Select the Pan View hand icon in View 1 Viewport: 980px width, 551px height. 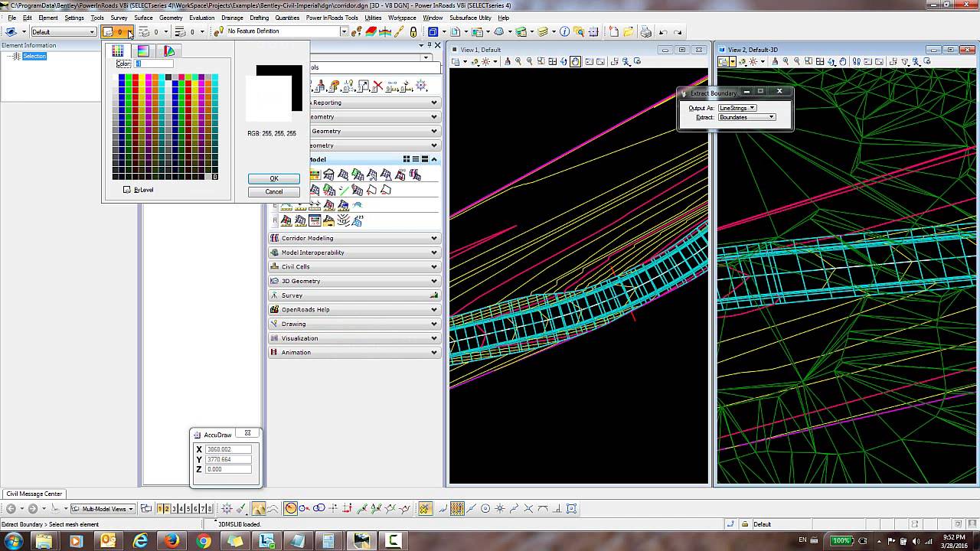click(x=575, y=61)
